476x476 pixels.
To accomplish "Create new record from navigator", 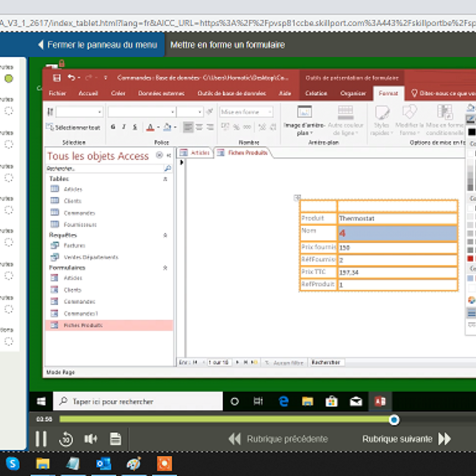I will tap(255, 362).
